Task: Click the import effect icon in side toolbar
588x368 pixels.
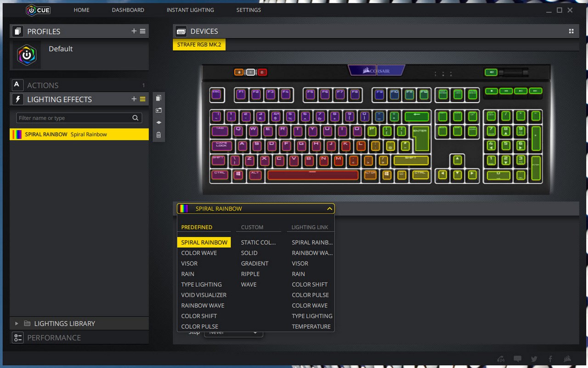Action: tap(158, 110)
